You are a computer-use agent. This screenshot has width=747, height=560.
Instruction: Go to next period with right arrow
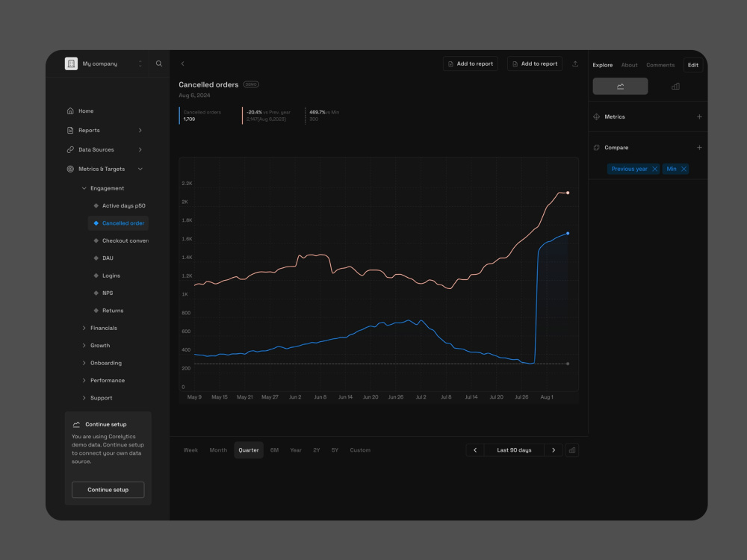[554, 450]
